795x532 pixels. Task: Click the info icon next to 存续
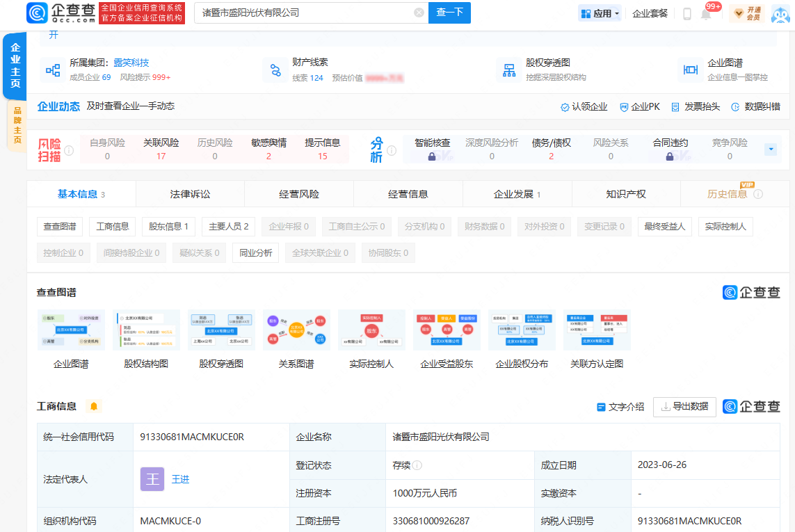click(x=417, y=465)
